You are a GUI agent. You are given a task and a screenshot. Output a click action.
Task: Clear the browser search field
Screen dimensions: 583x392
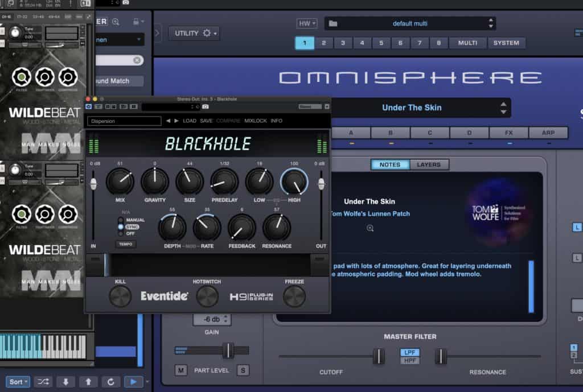pyautogui.click(x=137, y=60)
